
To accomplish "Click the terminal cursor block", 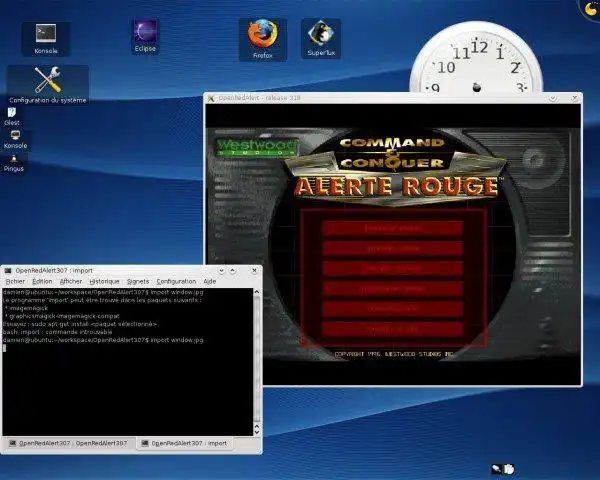I will [x=4, y=348].
